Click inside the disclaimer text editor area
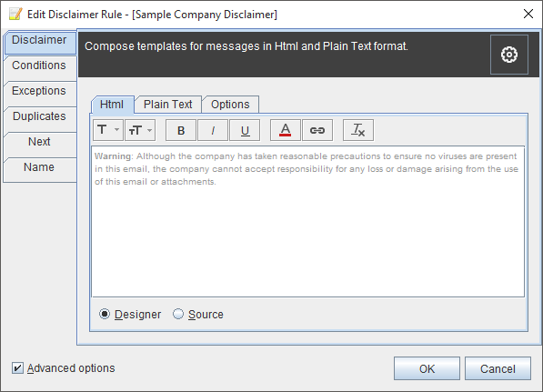The width and height of the screenshot is (543, 392). point(307,222)
